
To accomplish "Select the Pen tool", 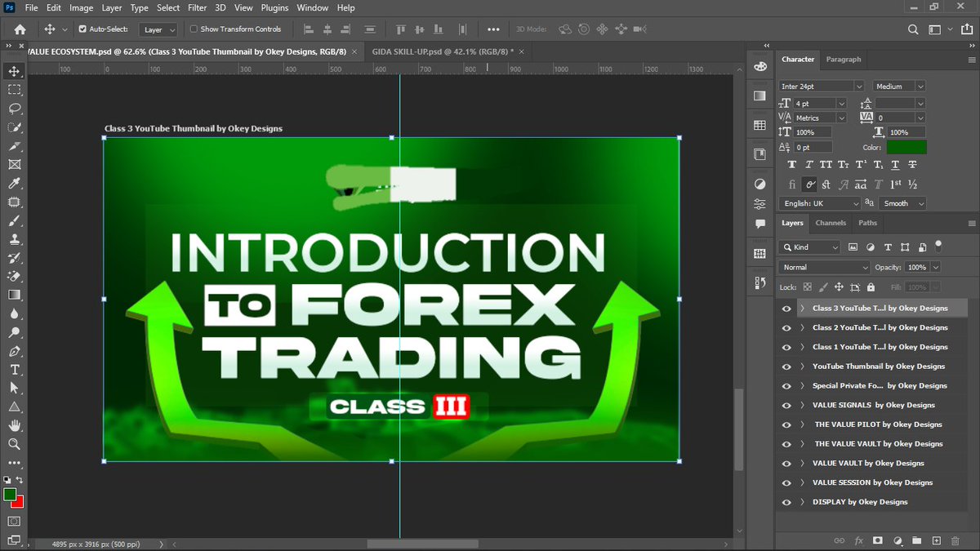I will (14, 351).
